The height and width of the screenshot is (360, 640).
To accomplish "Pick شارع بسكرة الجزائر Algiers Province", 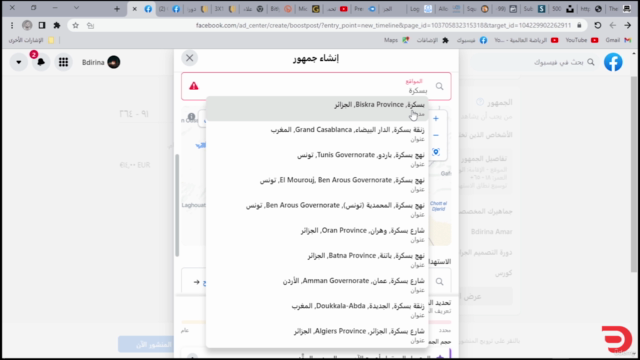I will [317, 336].
